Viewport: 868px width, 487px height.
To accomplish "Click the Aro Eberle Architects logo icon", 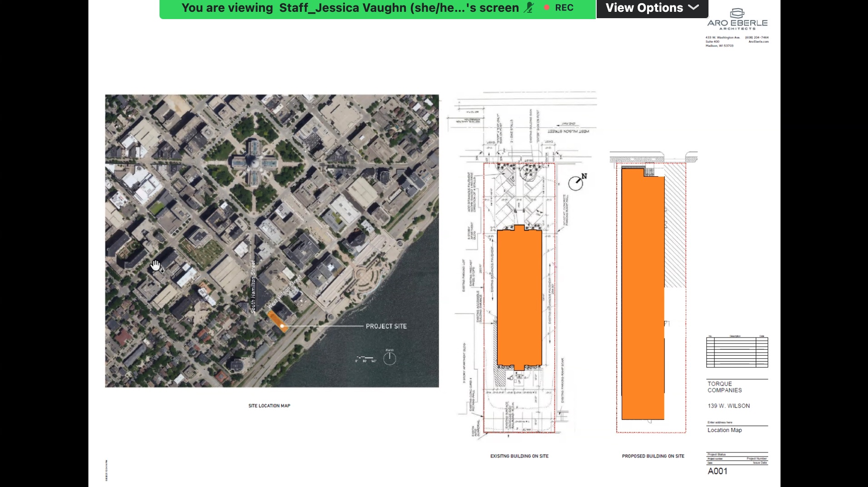I will coord(737,13).
